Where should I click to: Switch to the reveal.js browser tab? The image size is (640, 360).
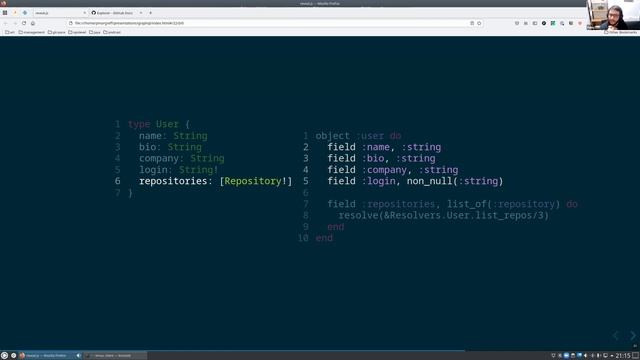60,13
